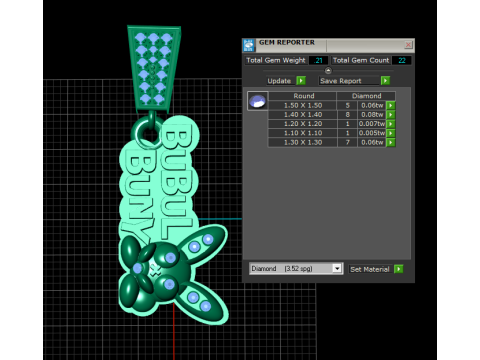Click the Diamond column header
Image resolution: width=480 pixels, height=360 pixels.
[366, 96]
